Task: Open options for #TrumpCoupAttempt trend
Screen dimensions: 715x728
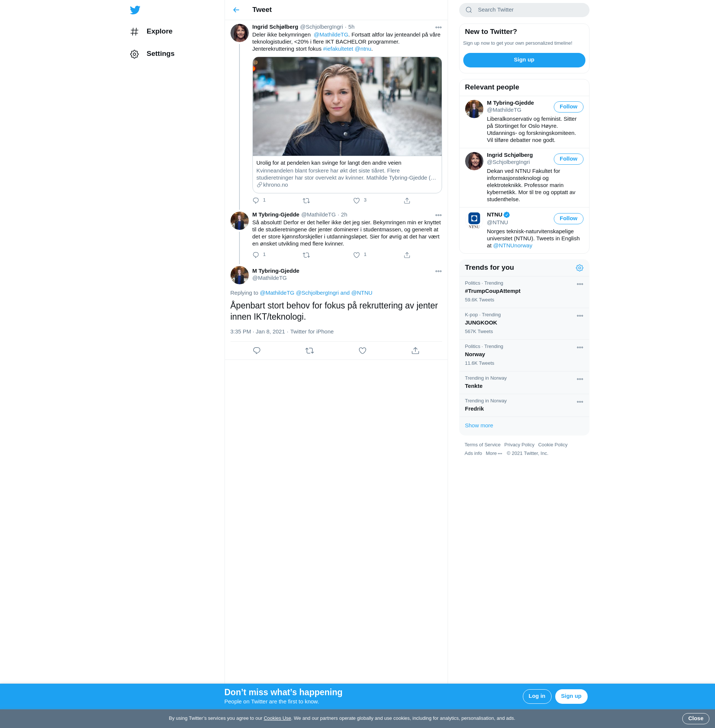Action: tap(580, 284)
